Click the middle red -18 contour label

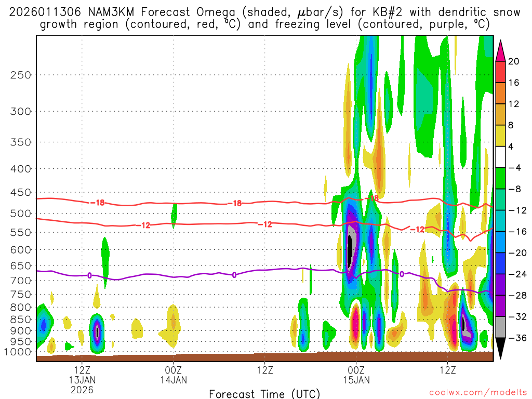235,203
